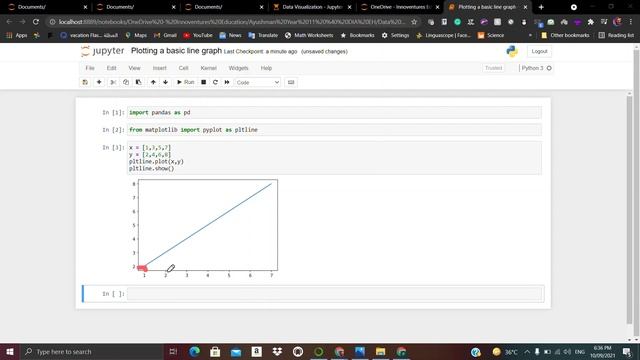This screenshot has height=360, width=640.
Task: Switch to the OneDrive browser tab
Action: tap(400, 7)
